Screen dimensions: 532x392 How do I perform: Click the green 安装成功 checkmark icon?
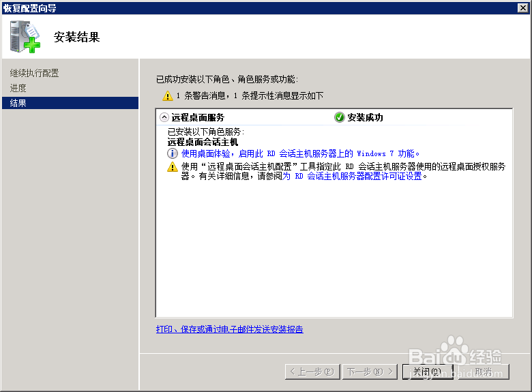(339, 117)
